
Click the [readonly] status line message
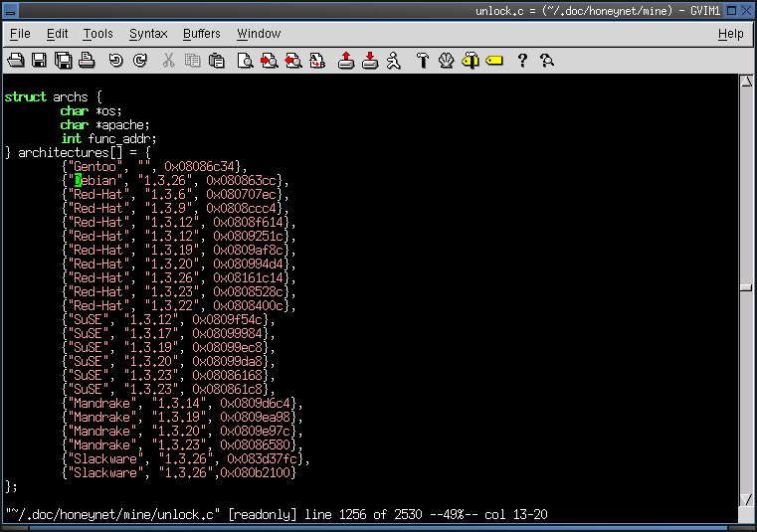(263, 515)
